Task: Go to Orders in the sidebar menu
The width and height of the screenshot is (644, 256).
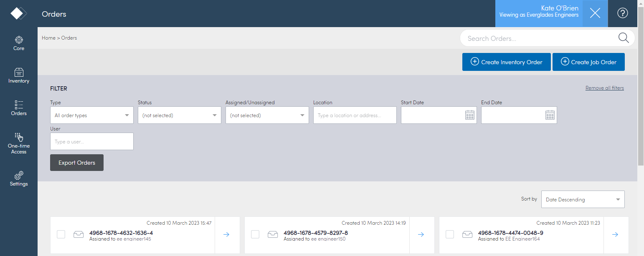Action: point(19,108)
